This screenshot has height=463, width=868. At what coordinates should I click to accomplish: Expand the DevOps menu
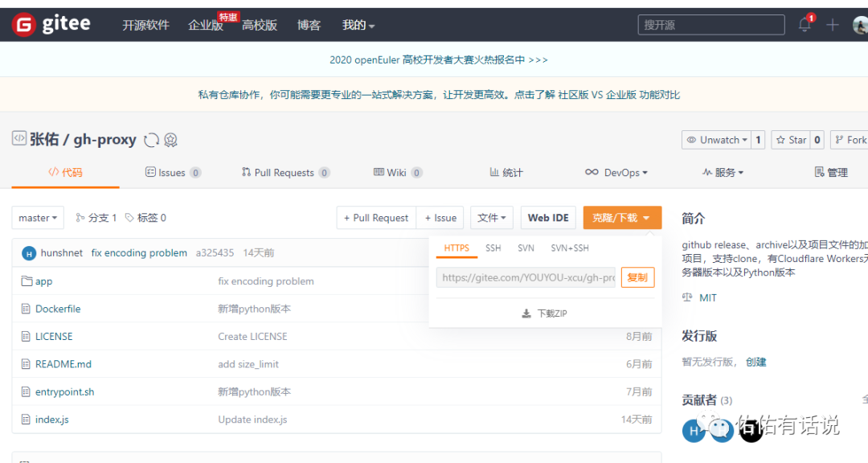click(616, 172)
